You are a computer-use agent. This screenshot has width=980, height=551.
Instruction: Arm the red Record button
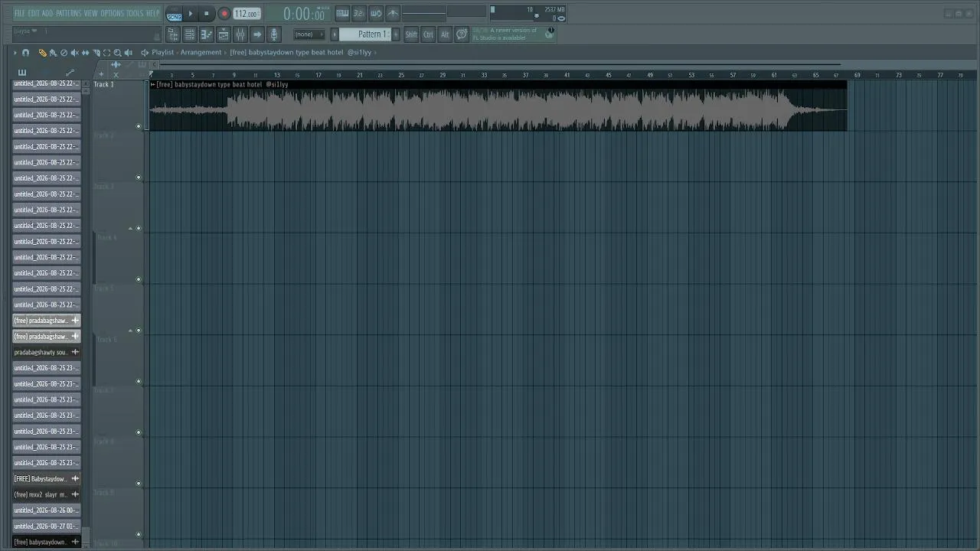224,14
